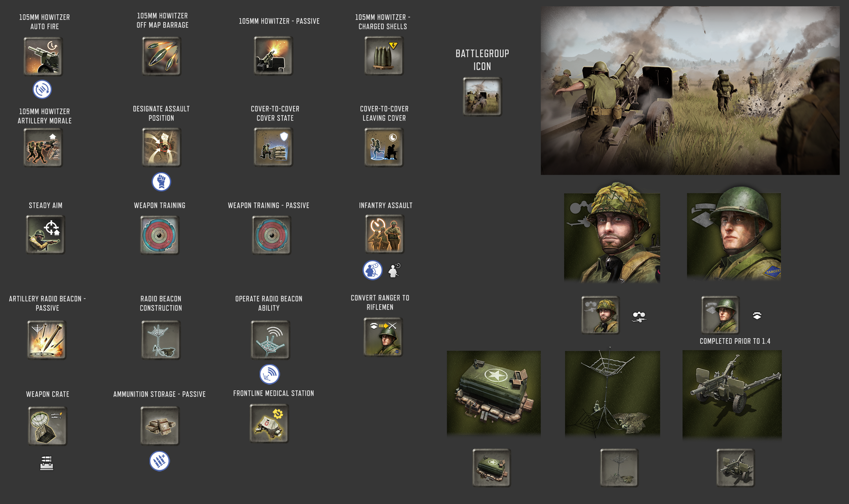Click the Radio Beacon Construction icon
The image size is (849, 504).
click(161, 340)
